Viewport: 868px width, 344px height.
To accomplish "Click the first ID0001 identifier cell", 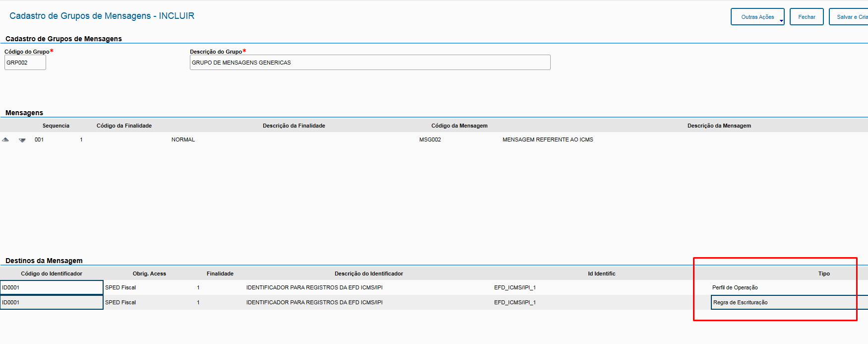I will pyautogui.click(x=52, y=287).
